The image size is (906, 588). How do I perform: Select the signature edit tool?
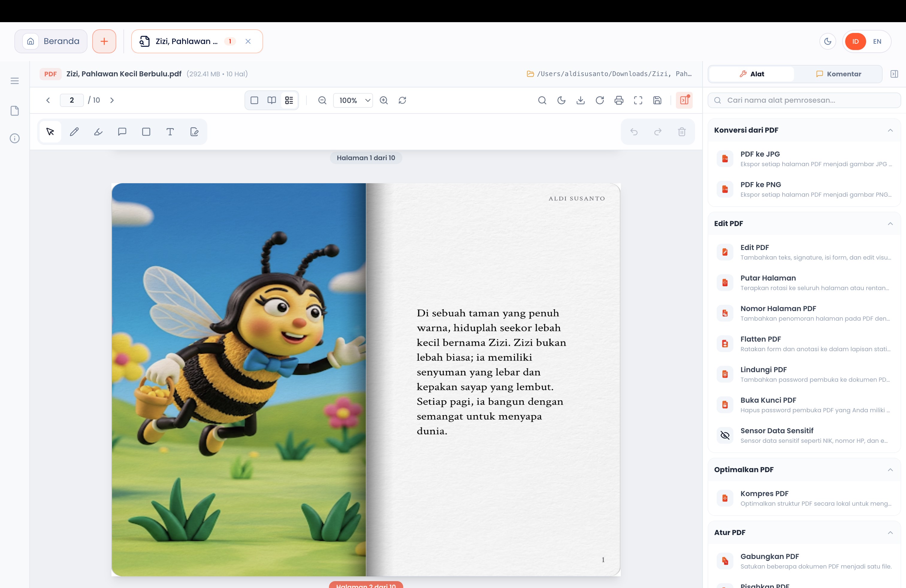pyautogui.click(x=194, y=132)
